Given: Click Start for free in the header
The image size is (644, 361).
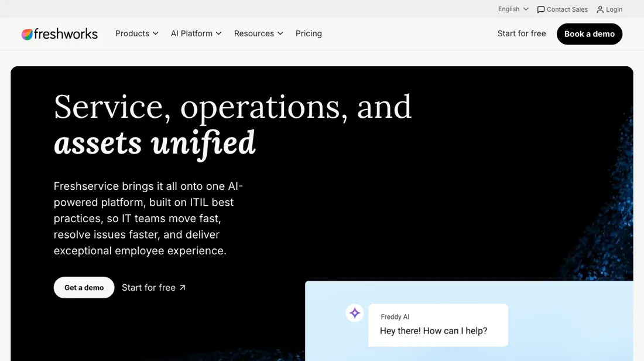Looking at the screenshot, I should coord(522,34).
